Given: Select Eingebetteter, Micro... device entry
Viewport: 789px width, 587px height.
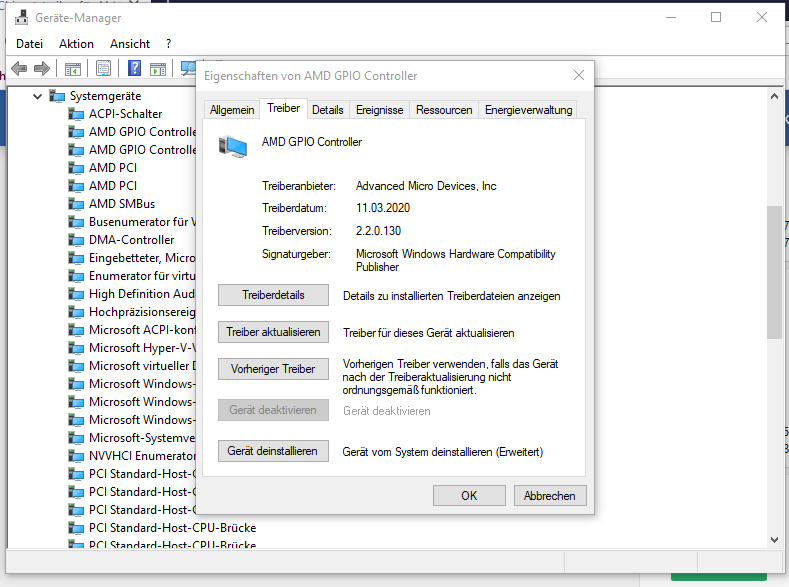Looking at the screenshot, I should point(142,258).
